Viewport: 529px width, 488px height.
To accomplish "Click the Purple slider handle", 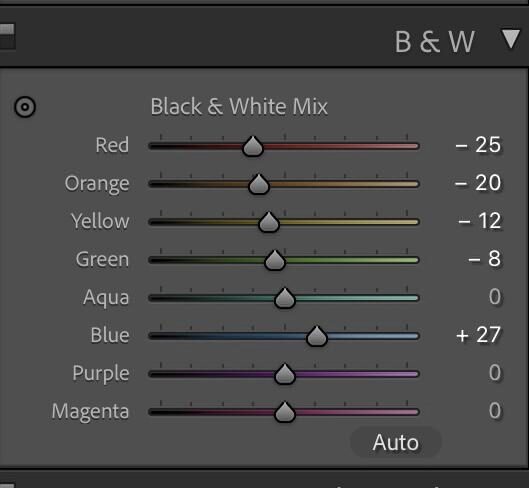I will (285, 374).
